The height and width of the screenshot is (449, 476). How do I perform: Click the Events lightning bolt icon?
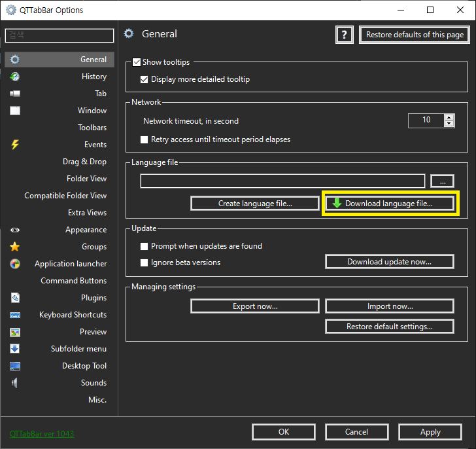[15, 145]
